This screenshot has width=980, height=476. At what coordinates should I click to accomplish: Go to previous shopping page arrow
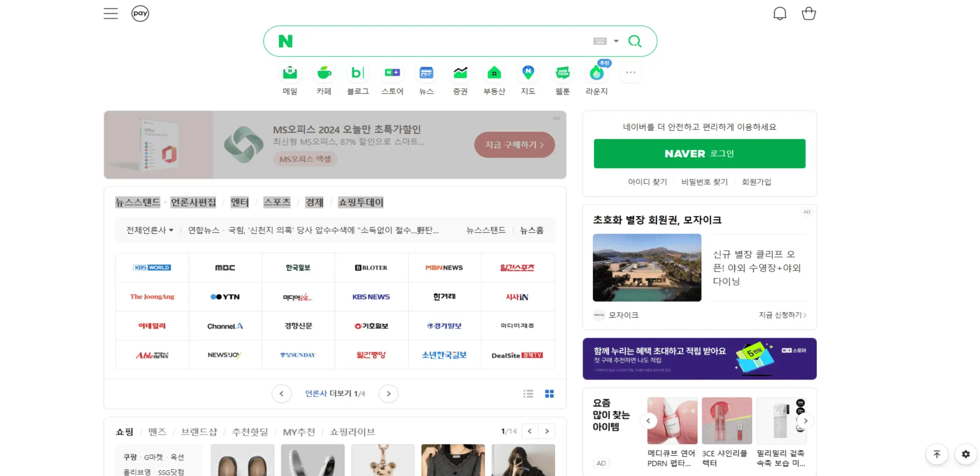(x=530, y=431)
